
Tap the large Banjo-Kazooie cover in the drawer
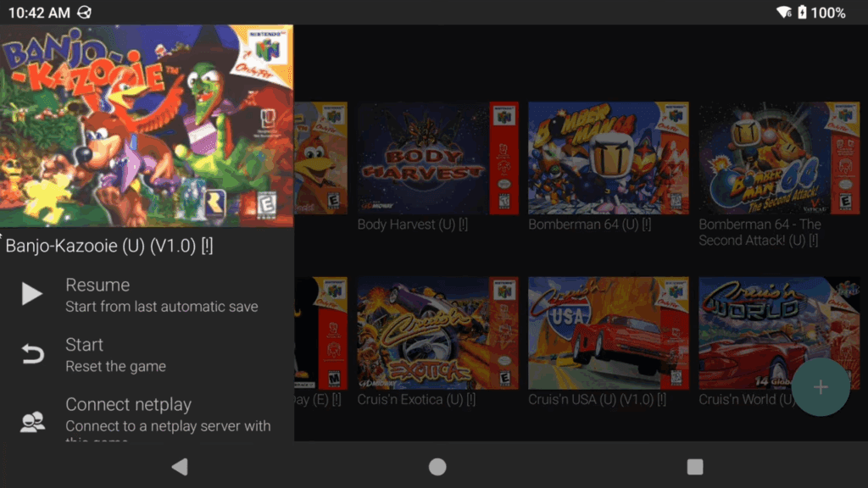(147, 125)
